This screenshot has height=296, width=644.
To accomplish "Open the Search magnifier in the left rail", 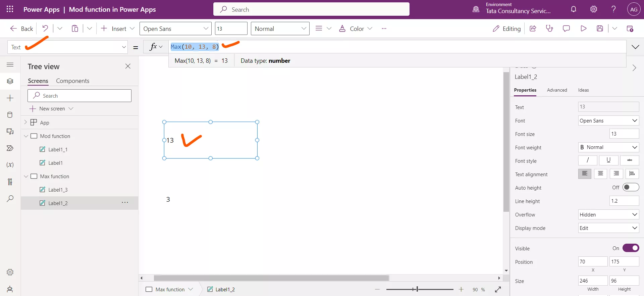I will (10, 198).
